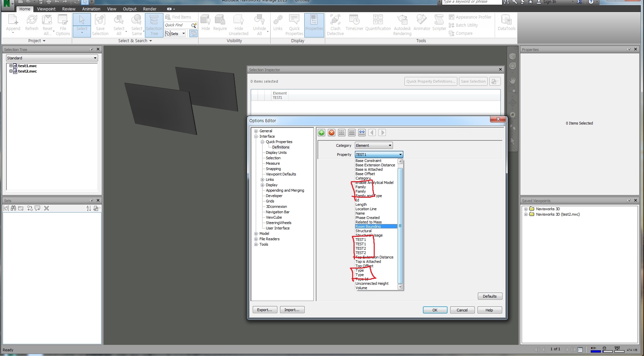Click the Defaults button

(490, 296)
